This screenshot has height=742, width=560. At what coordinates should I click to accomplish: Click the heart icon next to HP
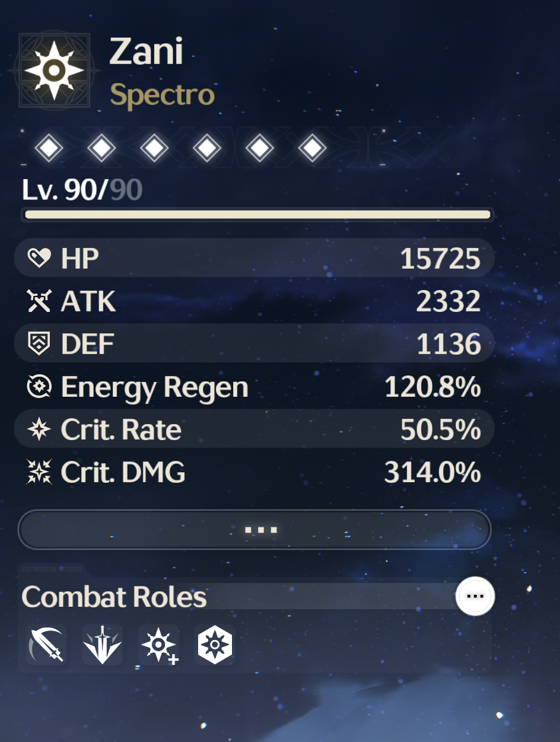[39, 258]
